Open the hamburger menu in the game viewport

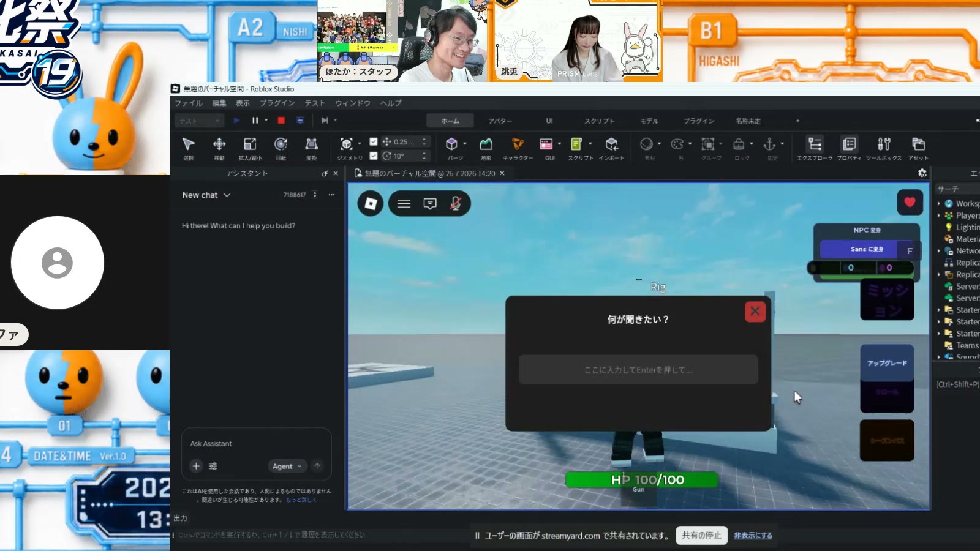pos(404,204)
